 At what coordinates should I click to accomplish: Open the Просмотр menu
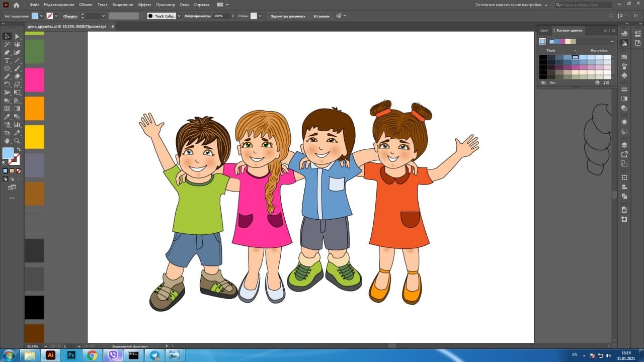[x=166, y=5]
